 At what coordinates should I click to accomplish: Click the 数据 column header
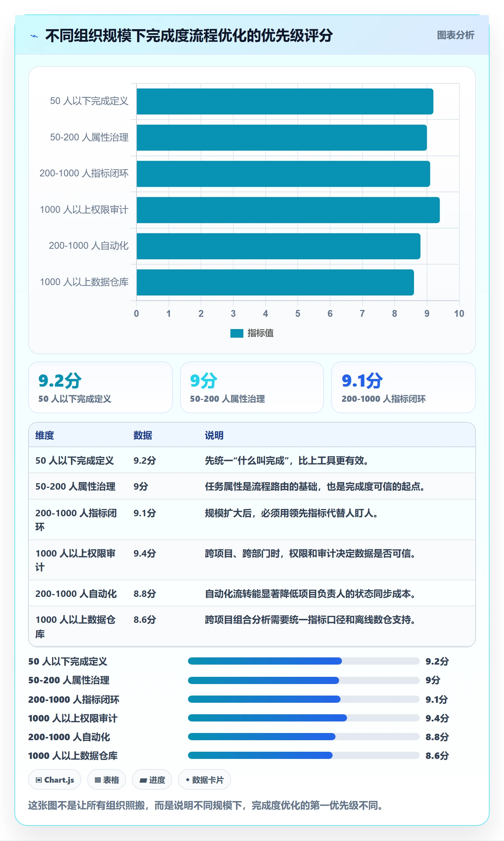click(x=143, y=435)
